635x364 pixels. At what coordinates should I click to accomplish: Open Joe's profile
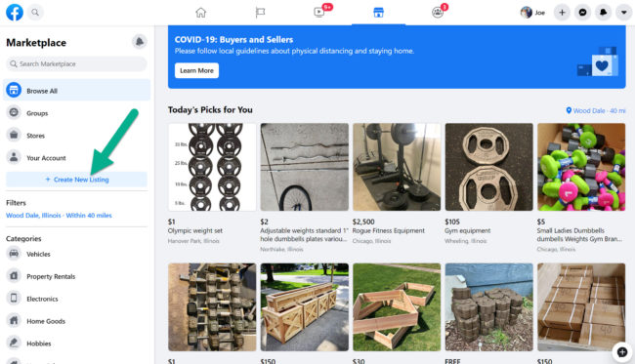coord(532,13)
